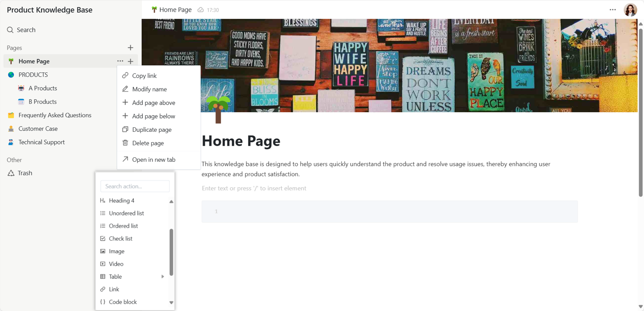The image size is (644, 311).
Task: Click the Search magnifier icon in sidebar
Action: [x=10, y=30]
